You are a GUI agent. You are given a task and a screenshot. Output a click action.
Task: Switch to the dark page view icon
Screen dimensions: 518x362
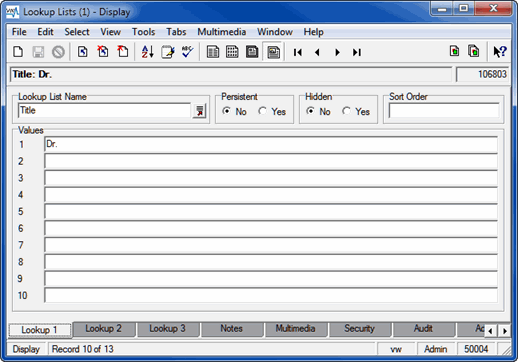(252, 52)
